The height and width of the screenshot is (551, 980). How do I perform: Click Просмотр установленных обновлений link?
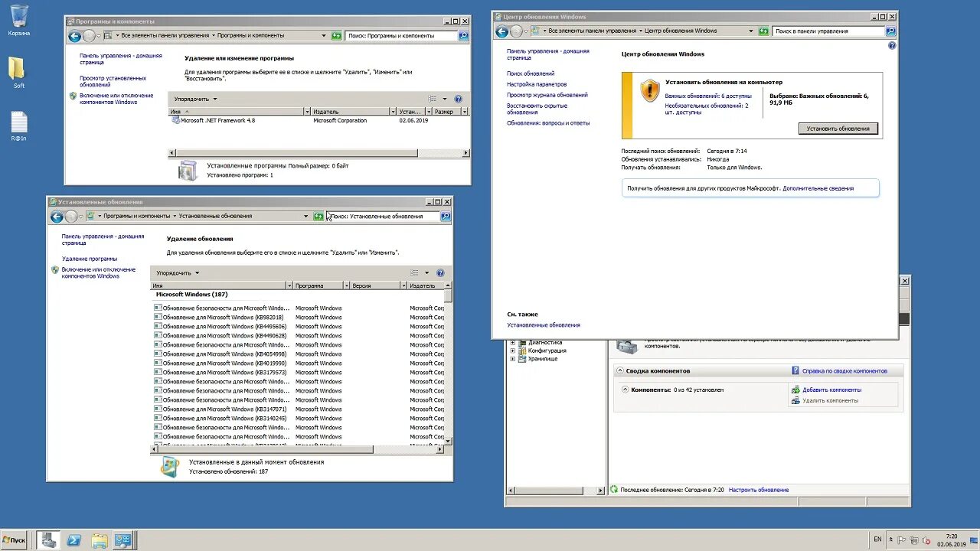pos(113,81)
